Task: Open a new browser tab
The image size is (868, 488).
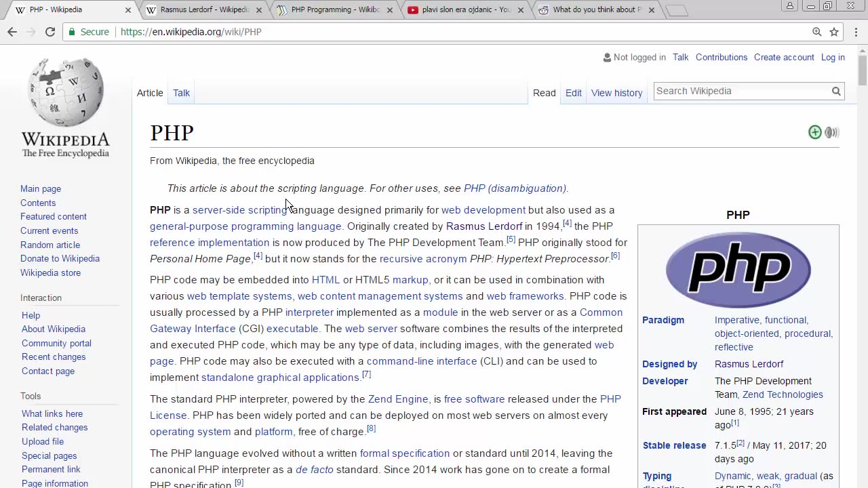Action: pos(676,10)
